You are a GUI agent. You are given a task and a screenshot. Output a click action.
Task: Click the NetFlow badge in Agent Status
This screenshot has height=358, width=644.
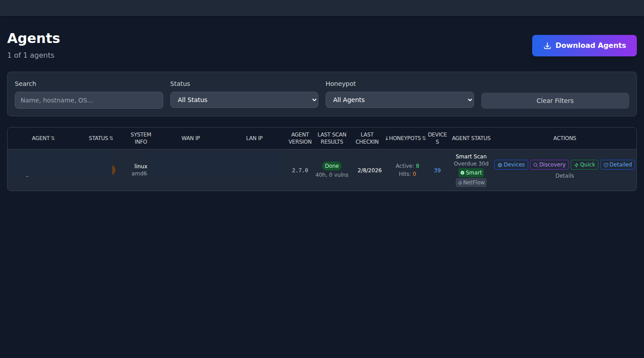coord(471,183)
